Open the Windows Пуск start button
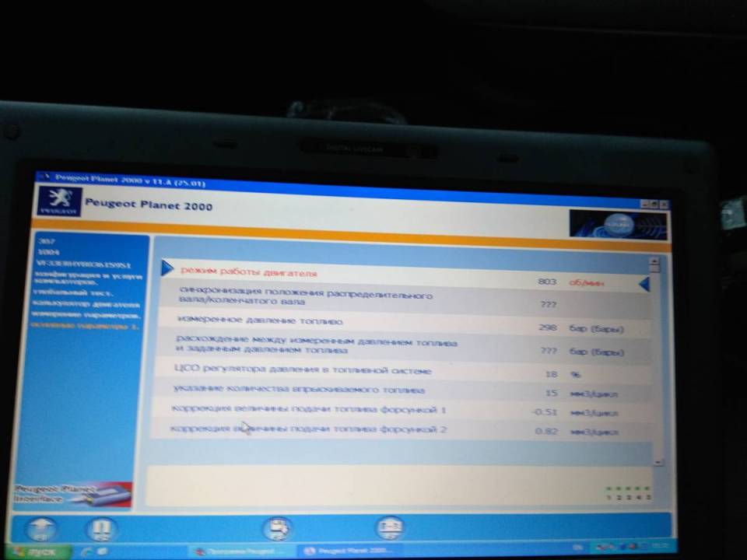Image resolution: width=747 pixels, height=560 pixels. [37, 551]
